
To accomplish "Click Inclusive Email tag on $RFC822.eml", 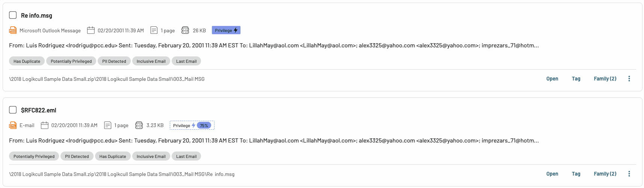I will point(151,156).
